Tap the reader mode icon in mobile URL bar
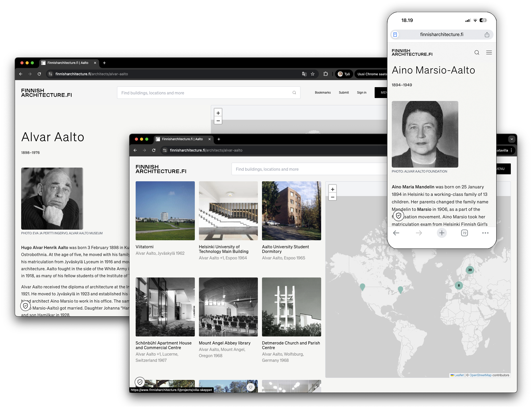This screenshot has width=532, height=413. click(x=395, y=35)
